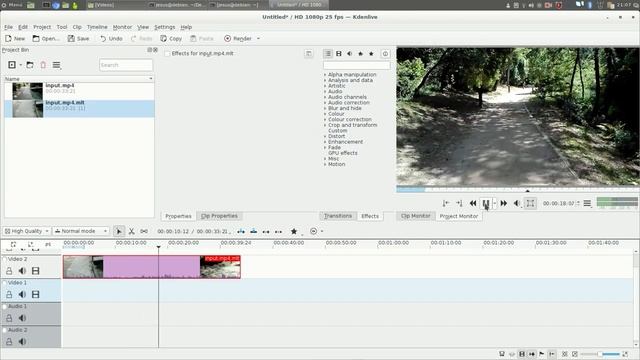640x360 pixels.
Task: Open Normal mode edit dropdown
Action: pyautogui.click(x=81, y=231)
